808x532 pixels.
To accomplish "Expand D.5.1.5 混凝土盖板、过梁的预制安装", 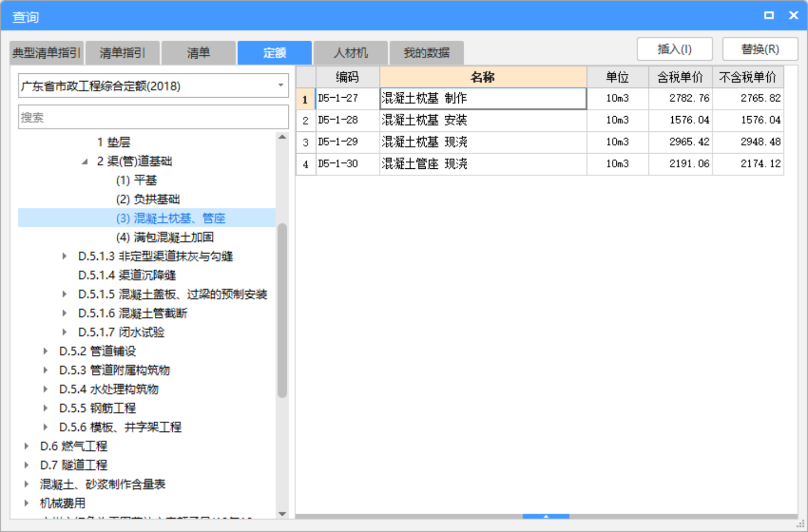I will 65,294.
